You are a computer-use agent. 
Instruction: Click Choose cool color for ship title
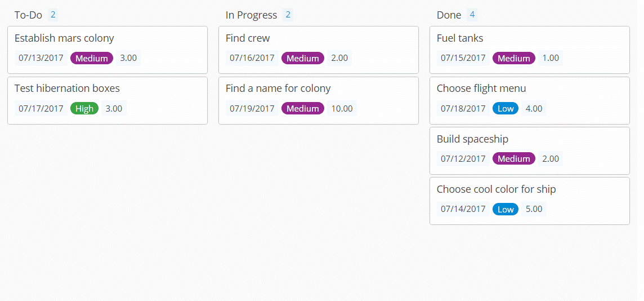click(x=496, y=189)
